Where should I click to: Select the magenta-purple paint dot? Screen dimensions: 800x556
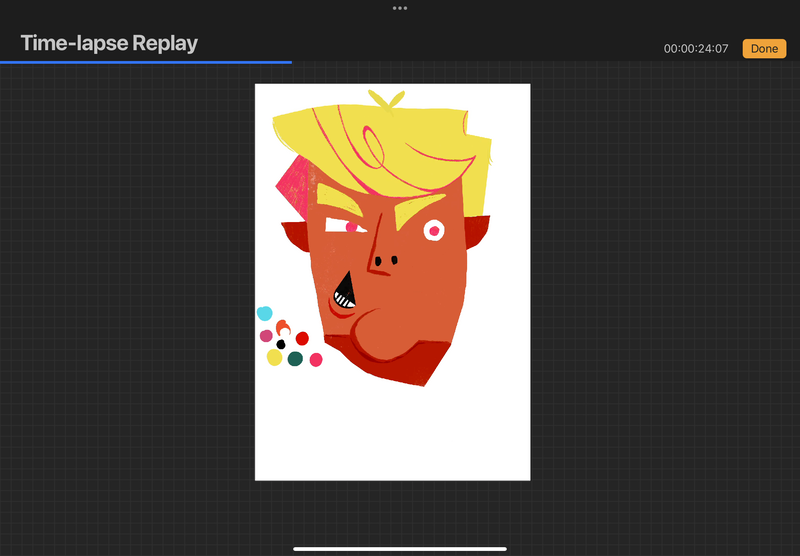pos(266,336)
